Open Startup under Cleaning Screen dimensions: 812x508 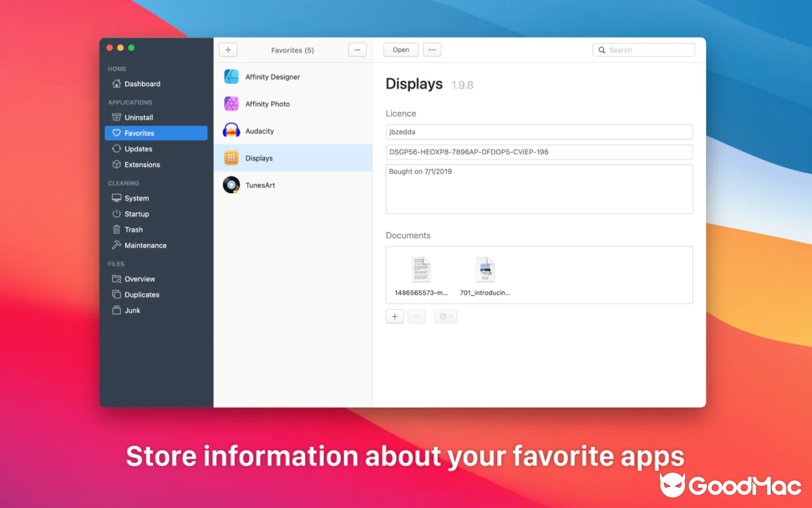click(136, 214)
